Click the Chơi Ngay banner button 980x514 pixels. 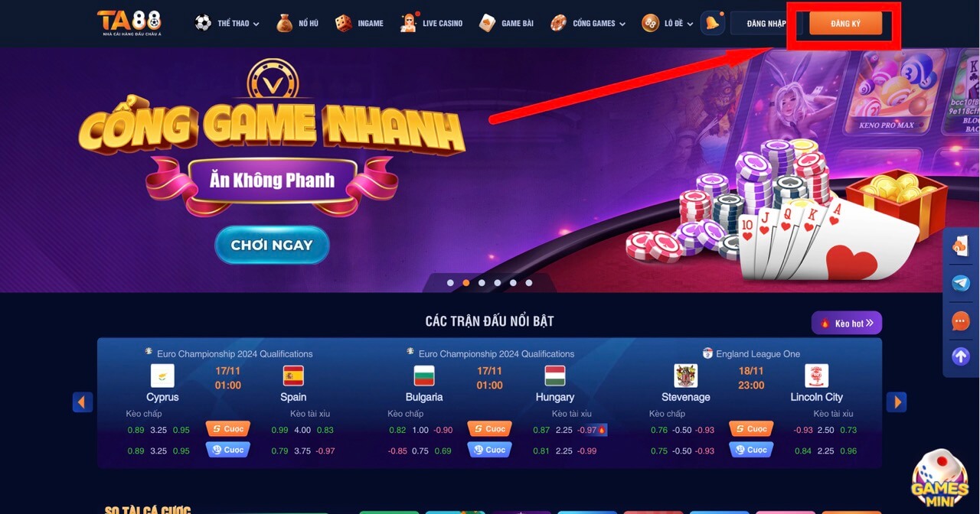pyautogui.click(x=272, y=246)
